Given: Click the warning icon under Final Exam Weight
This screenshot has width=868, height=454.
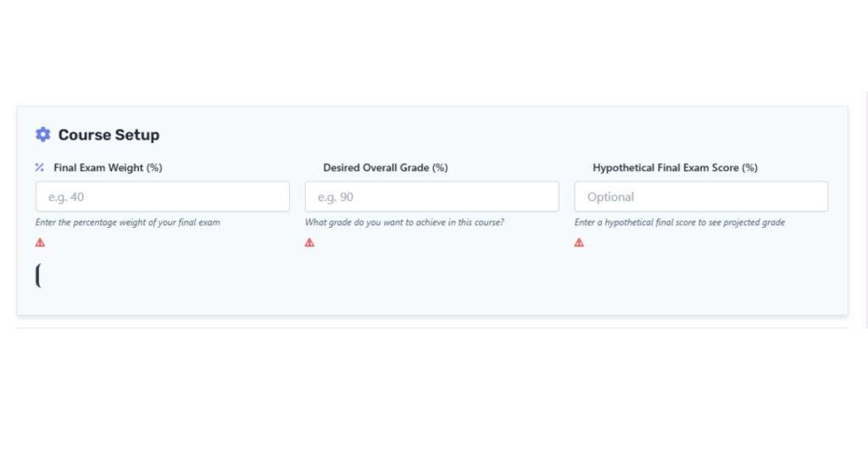Looking at the screenshot, I should (x=40, y=242).
